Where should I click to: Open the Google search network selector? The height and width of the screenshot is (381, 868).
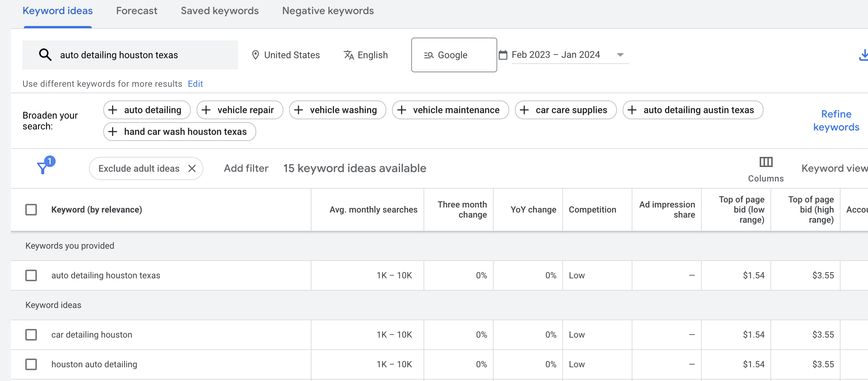tap(454, 55)
